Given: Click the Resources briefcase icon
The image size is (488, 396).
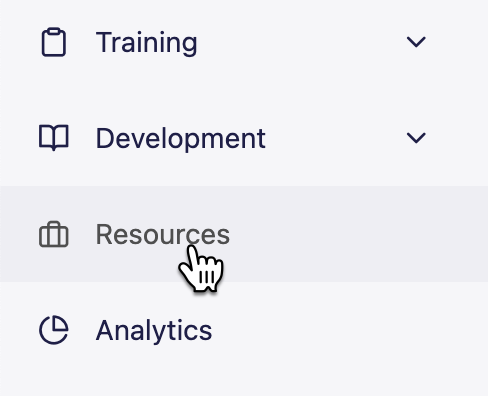Looking at the screenshot, I should 54,234.
